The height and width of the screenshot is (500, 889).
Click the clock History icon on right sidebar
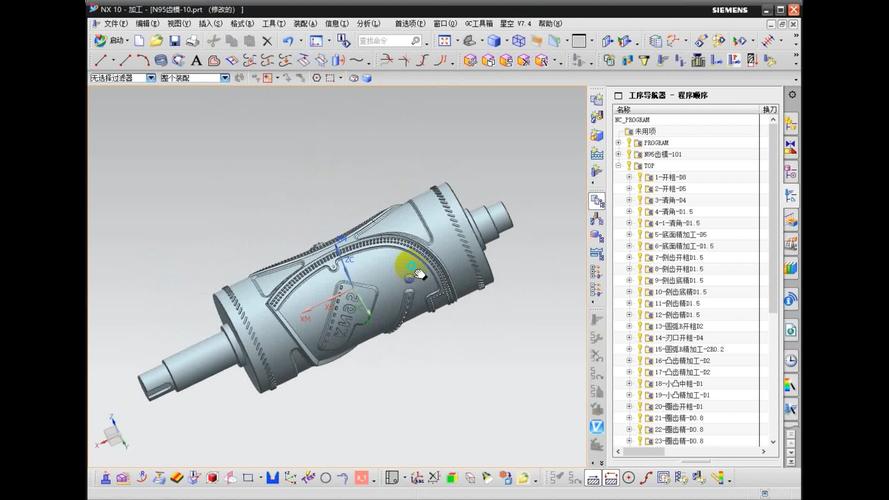(x=791, y=361)
